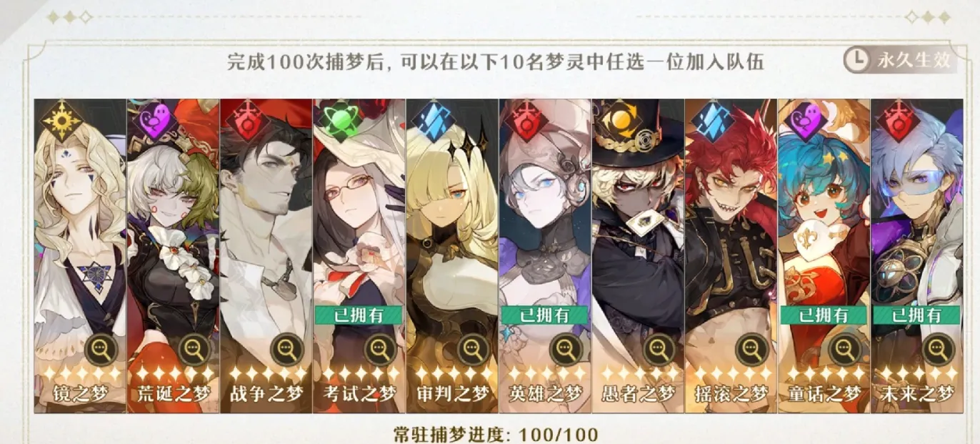
Task: Inspect 荒诞之梦 using its magnifier icon
Action: coord(194,350)
